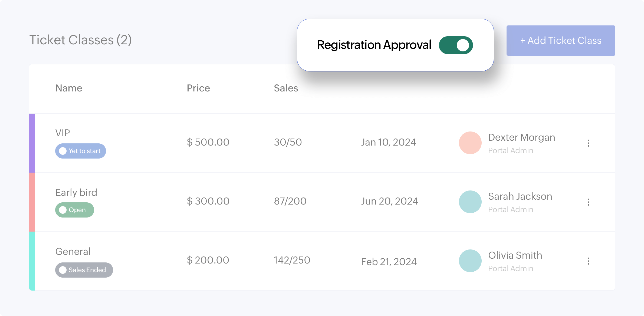Screen dimensions: 644x316
Task: Select the Sales column header
Action: point(286,88)
